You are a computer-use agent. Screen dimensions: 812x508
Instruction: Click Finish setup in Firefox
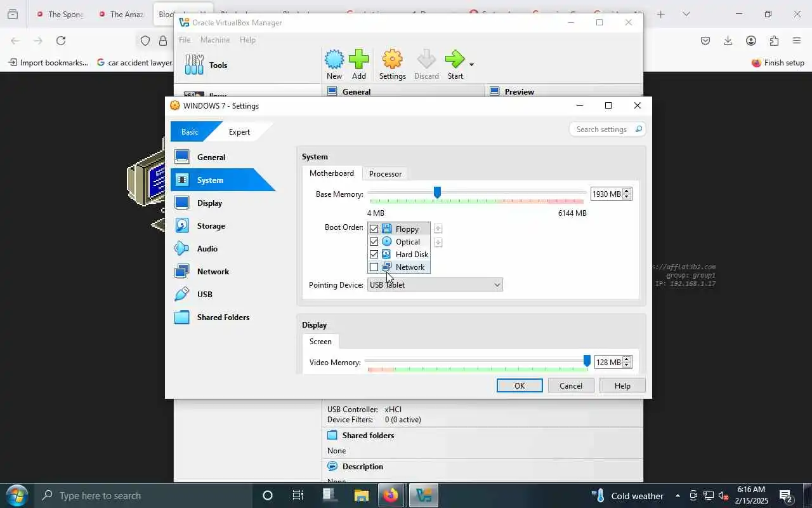point(778,62)
